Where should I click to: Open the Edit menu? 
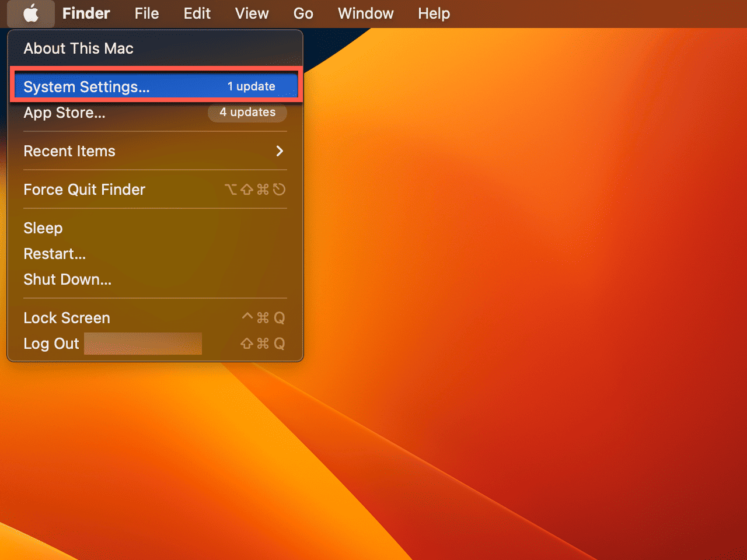click(197, 13)
